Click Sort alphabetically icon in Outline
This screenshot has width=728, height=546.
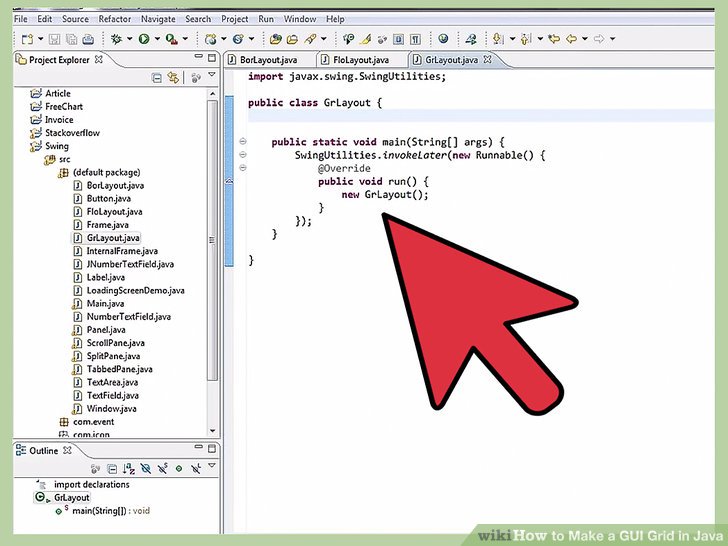click(129, 468)
